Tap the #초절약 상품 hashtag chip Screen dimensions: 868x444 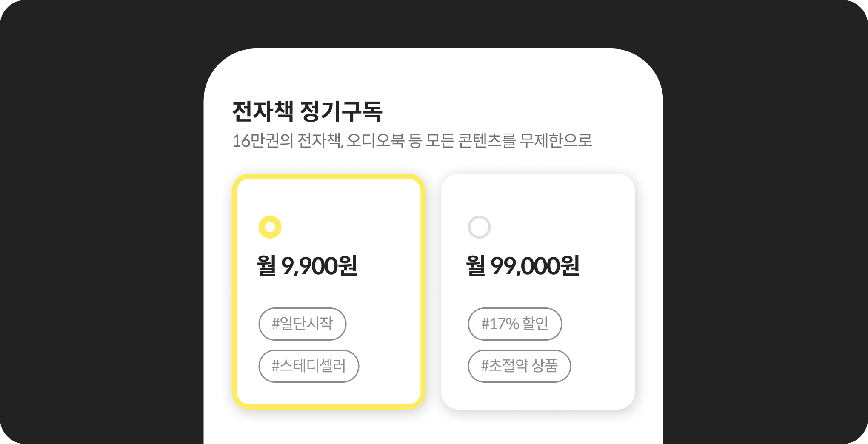(519, 366)
